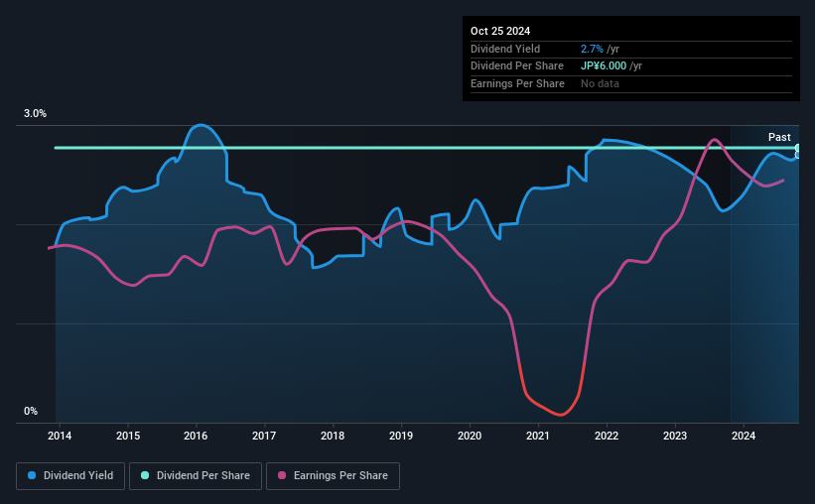Viewport: 815px width, 504px height.
Task: Click the 2018 x-axis label
Action: 333,436
